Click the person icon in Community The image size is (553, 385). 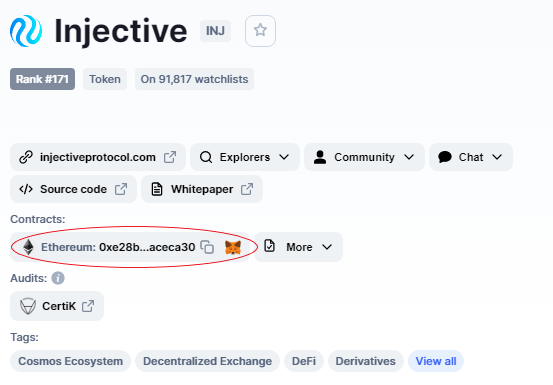coord(320,157)
